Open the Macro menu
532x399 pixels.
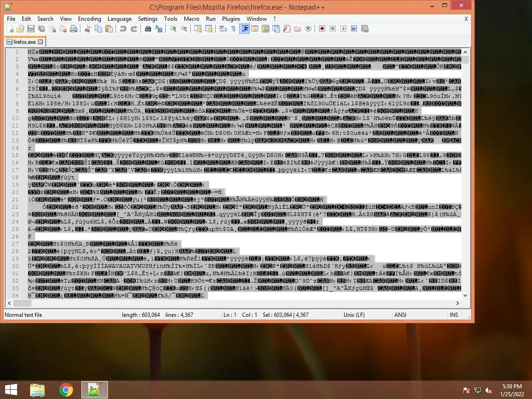[192, 19]
